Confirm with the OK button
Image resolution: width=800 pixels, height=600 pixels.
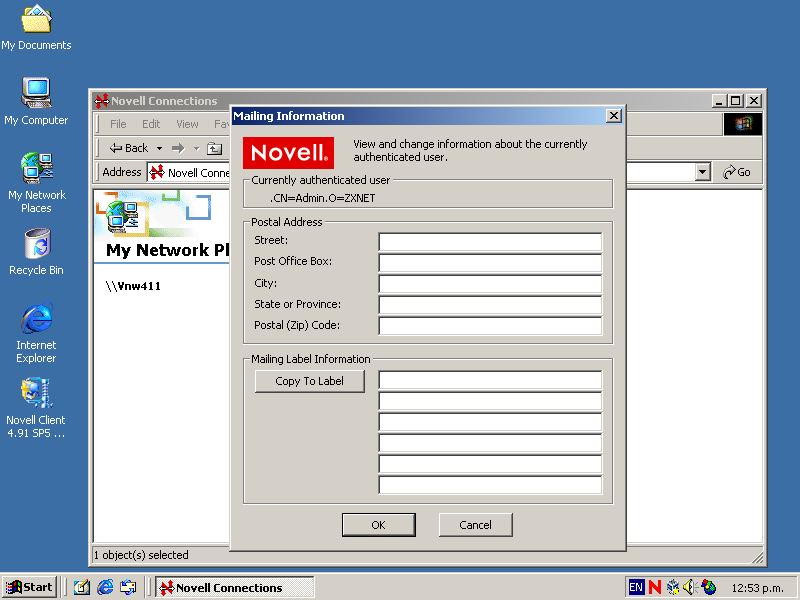click(379, 525)
